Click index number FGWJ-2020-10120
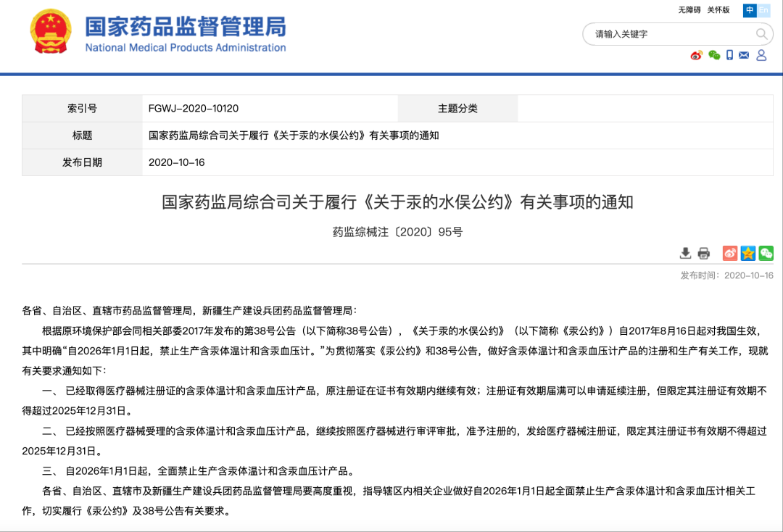 click(x=194, y=109)
